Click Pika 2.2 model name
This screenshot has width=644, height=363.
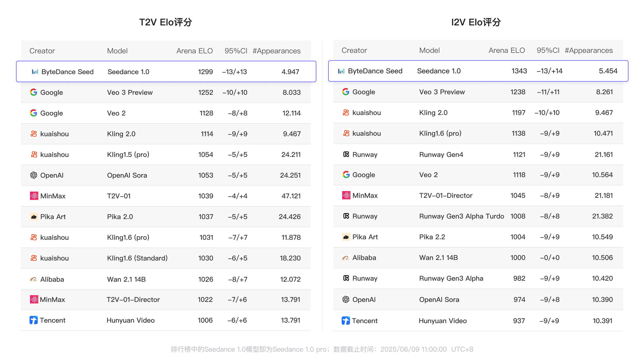coord(432,237)
